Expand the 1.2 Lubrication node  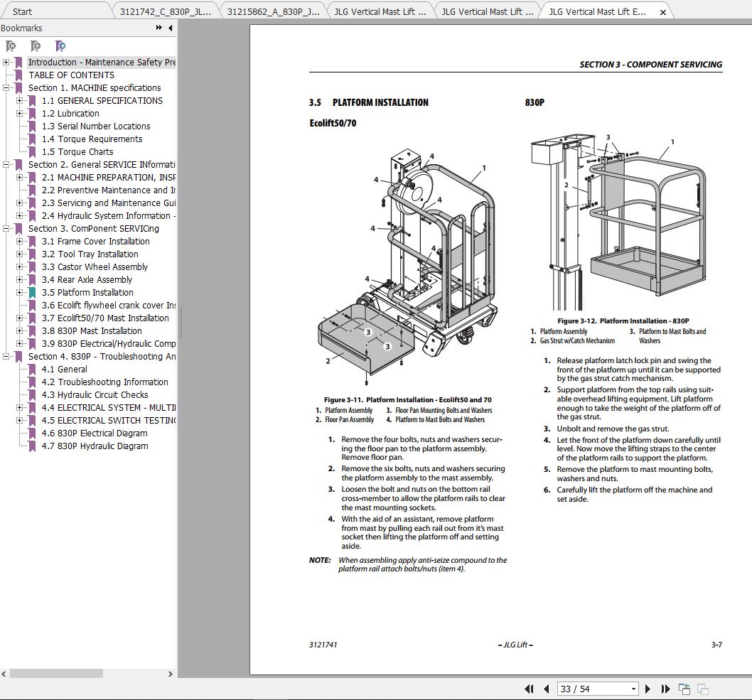pyautogui.click(x=19, y=114)
